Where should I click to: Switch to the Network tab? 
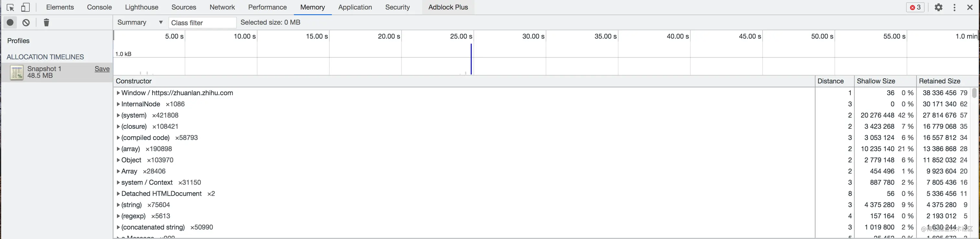click(x=222, y=7)
